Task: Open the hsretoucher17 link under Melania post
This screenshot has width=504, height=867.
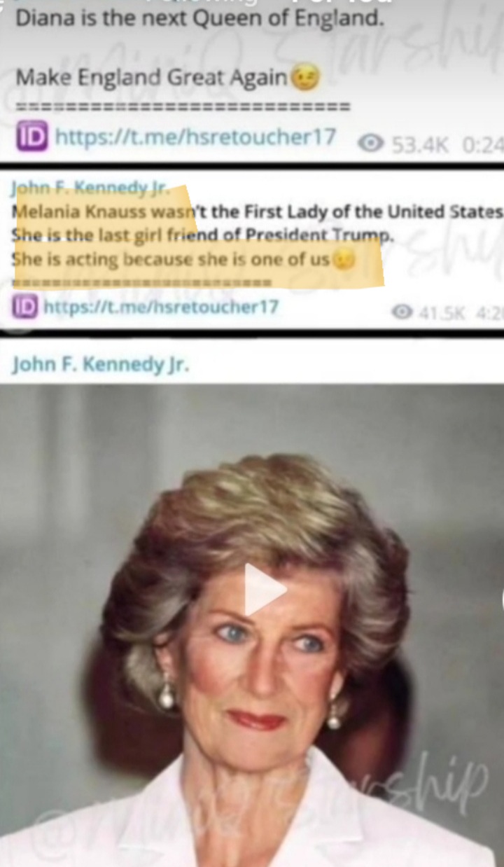Action: click(161, 307)
